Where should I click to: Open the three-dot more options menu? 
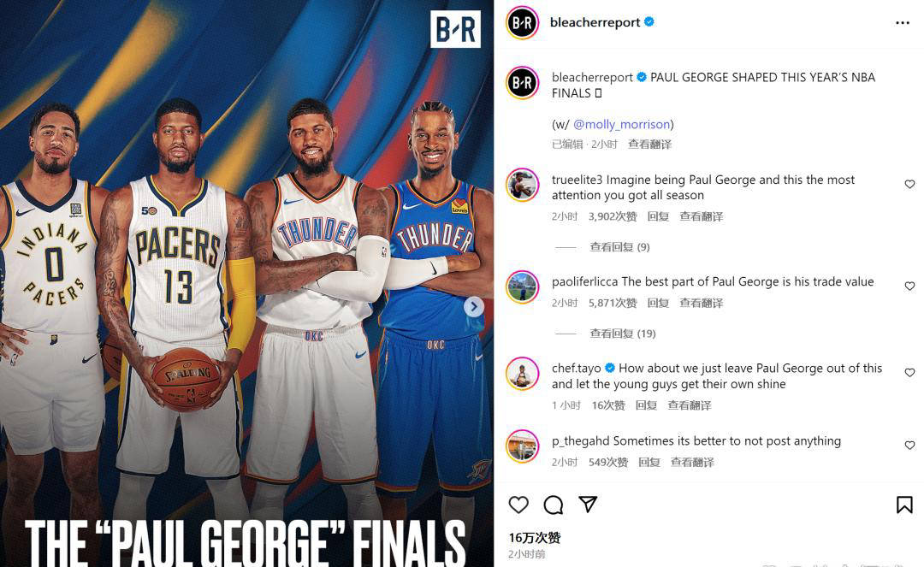point(903,23)
